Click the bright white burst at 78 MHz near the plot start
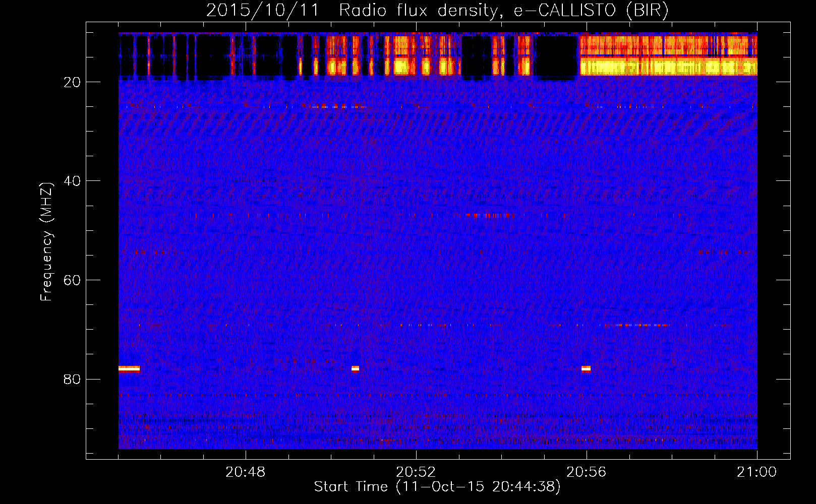 pos(129,369)
